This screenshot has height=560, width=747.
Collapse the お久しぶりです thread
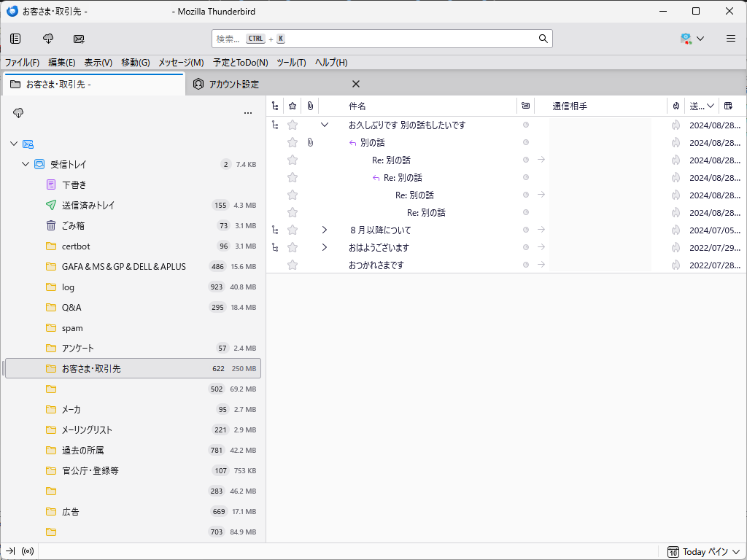click(325, 125)
